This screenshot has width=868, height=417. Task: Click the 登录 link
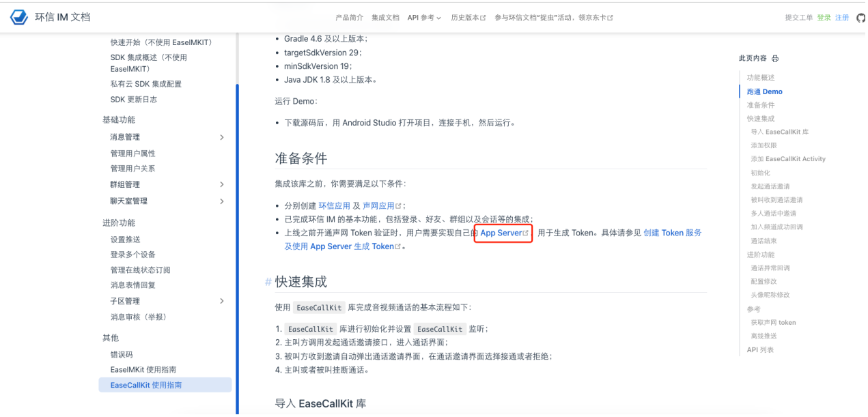(824, 18)
